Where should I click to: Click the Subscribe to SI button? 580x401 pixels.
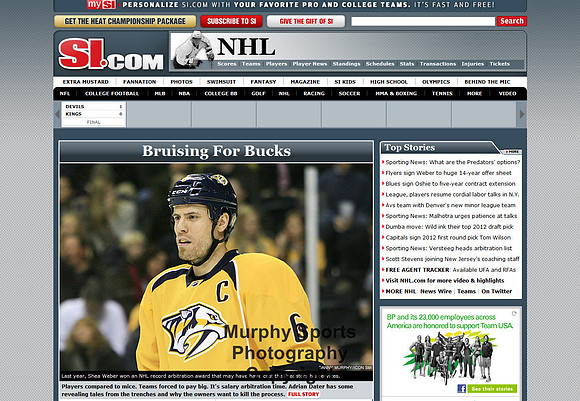tap(232, 21)
